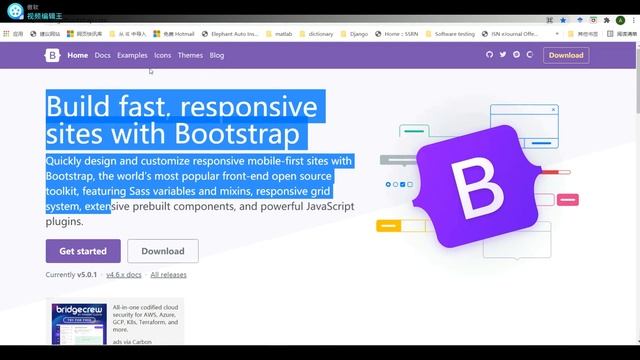640x360 pixels.
Task: Go to the Home nav item
Action: 78,55
